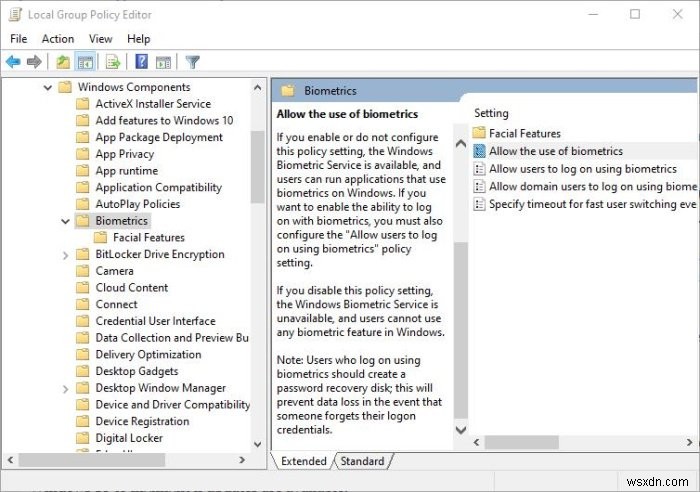Click the policy icon for Specify timeout setting

pyautogui.click(x=479, y=204)
